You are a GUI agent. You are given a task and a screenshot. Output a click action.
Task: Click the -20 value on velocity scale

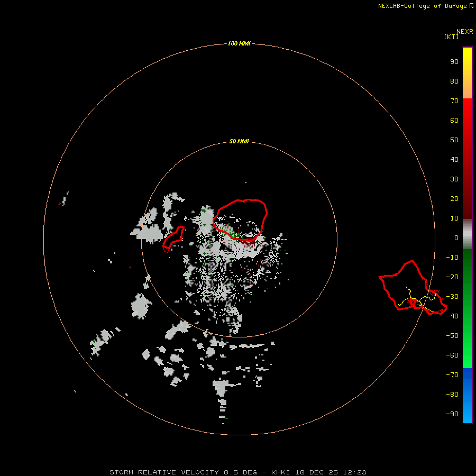pyautogui.click(x=452, y=277)
